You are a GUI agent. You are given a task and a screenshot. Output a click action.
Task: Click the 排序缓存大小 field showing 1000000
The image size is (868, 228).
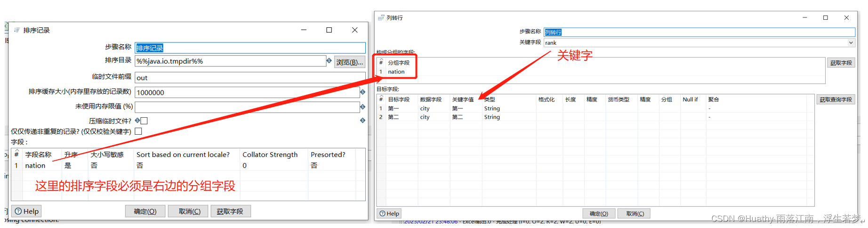point(247,92)
